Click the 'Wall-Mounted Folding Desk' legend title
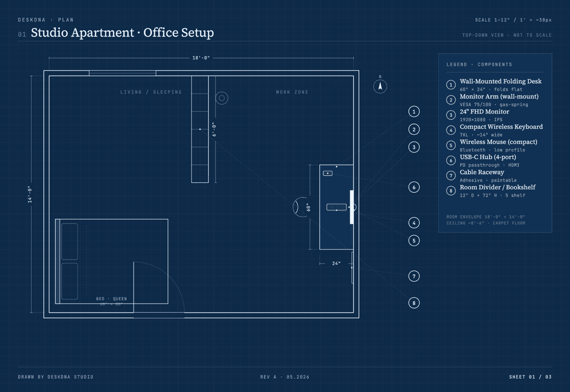 501,81
